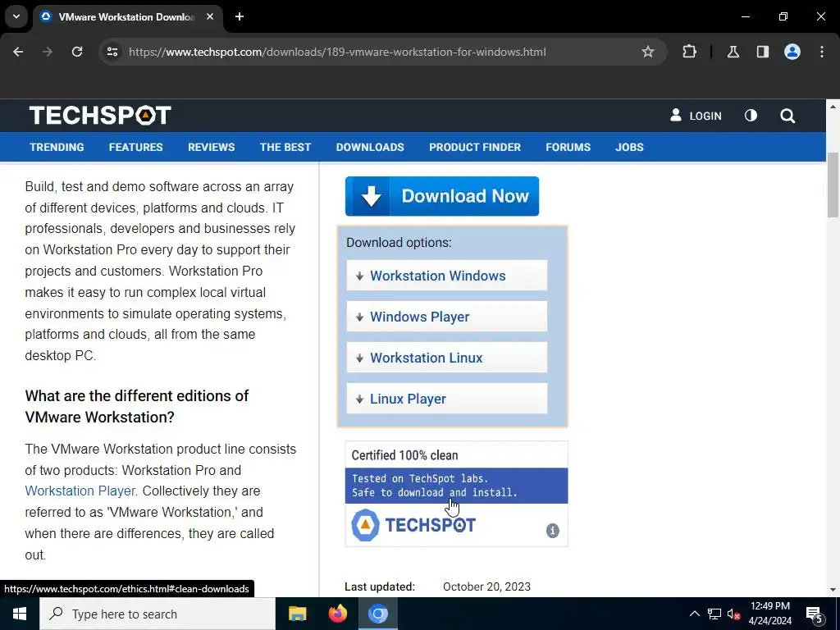
Task: Click the 'Download options:' label
Action: tap(399, 243)
